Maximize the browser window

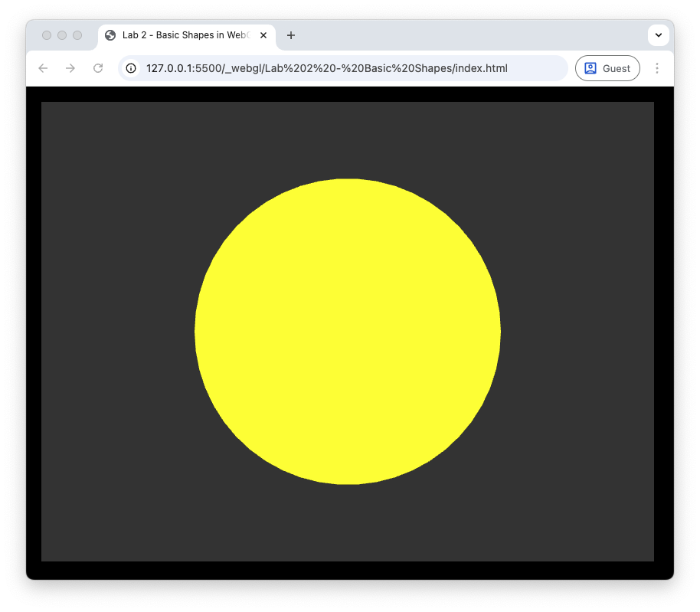point(77,35)
